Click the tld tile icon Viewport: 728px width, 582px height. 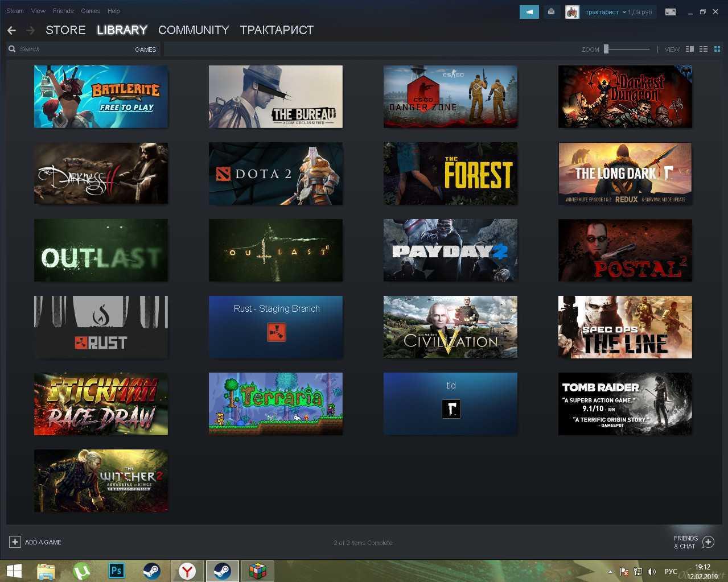[x=451, y=409]
